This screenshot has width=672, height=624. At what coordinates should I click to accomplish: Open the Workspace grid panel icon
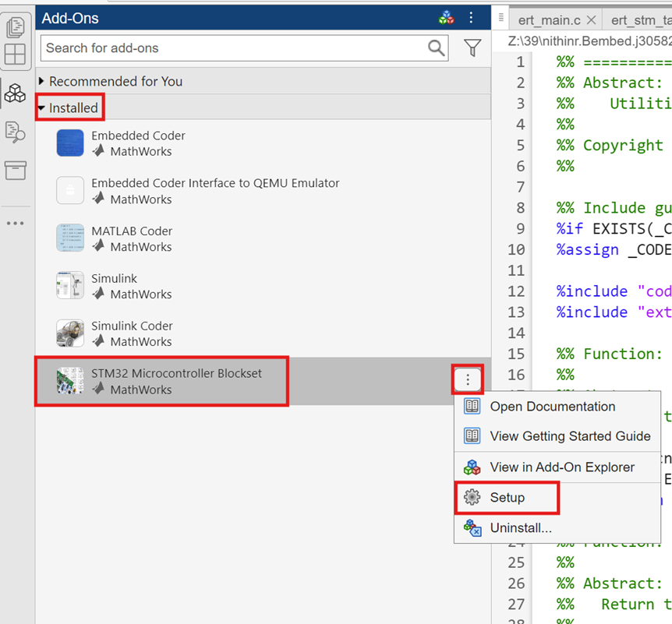point(15,55)
